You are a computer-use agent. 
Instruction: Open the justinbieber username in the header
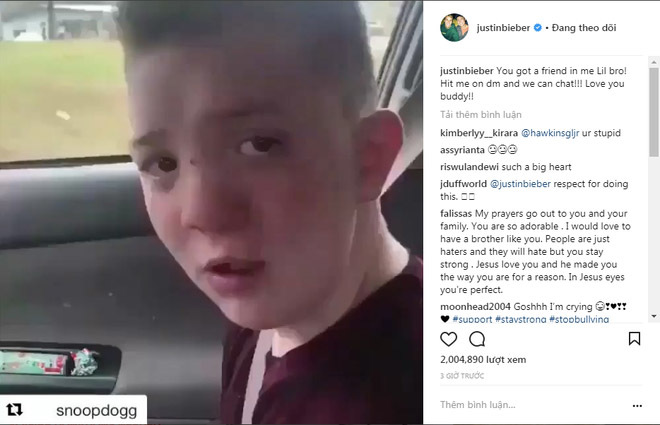coord(503,28)
